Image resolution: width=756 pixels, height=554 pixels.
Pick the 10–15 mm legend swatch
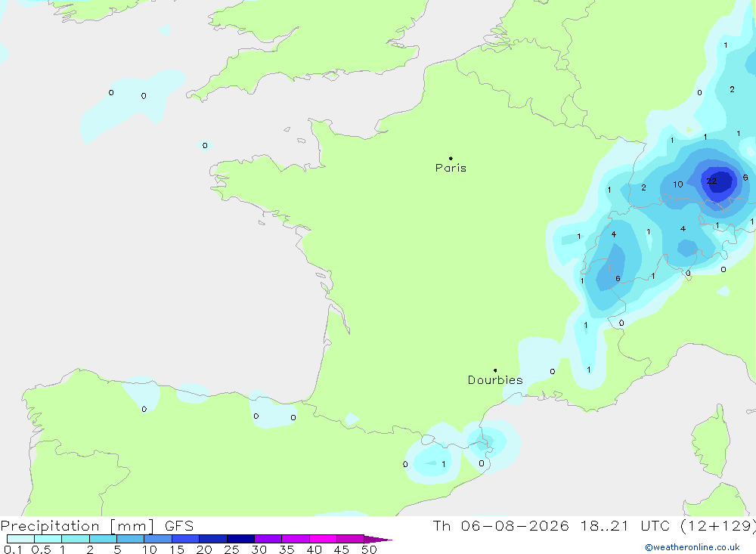coord(158,539)
